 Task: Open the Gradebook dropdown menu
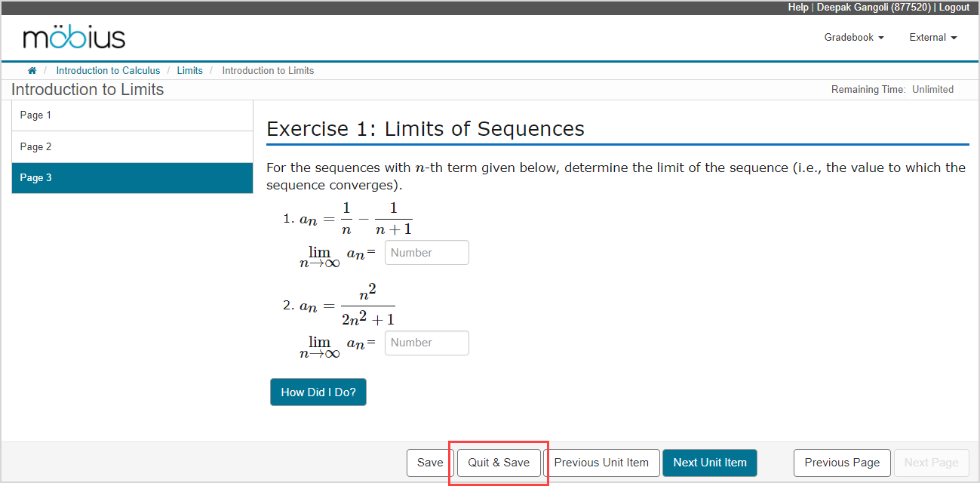click(853, 38)
